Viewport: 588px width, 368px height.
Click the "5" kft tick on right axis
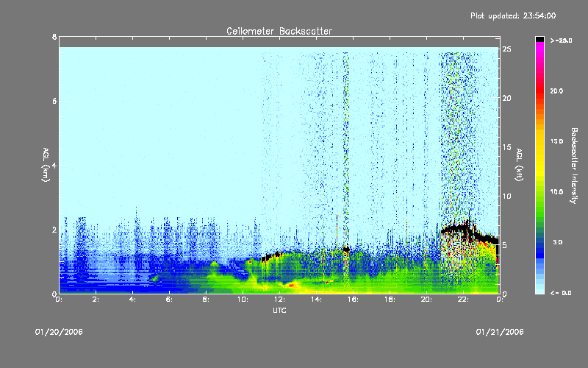pos(505,245)
